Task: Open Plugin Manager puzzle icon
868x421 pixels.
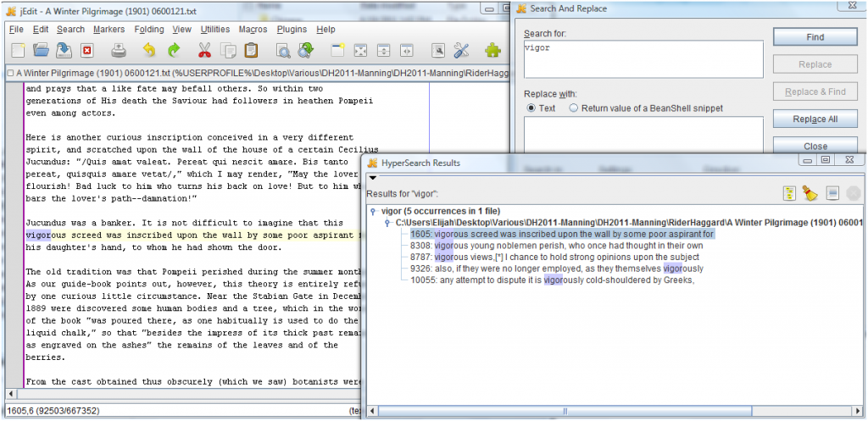Action: coord(492,51)
